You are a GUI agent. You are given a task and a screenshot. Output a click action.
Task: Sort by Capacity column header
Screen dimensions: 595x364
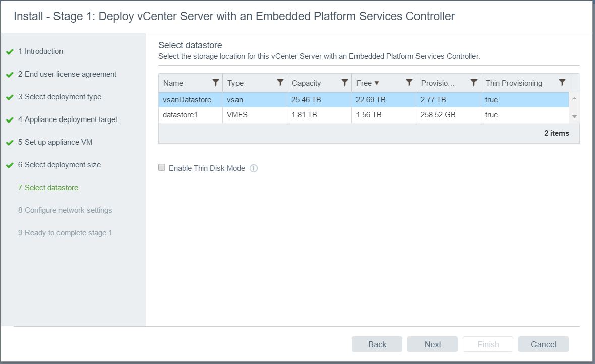[x=306, y=83]
